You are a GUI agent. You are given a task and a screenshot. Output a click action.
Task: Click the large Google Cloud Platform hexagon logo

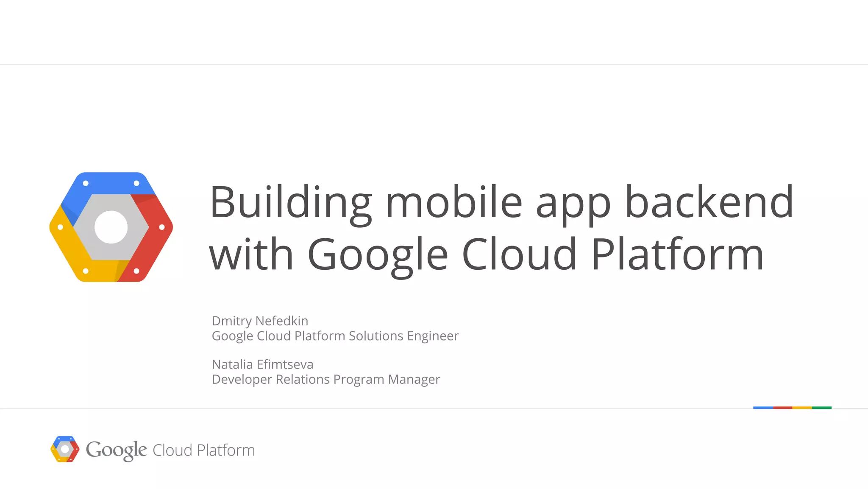pos(111,227)
